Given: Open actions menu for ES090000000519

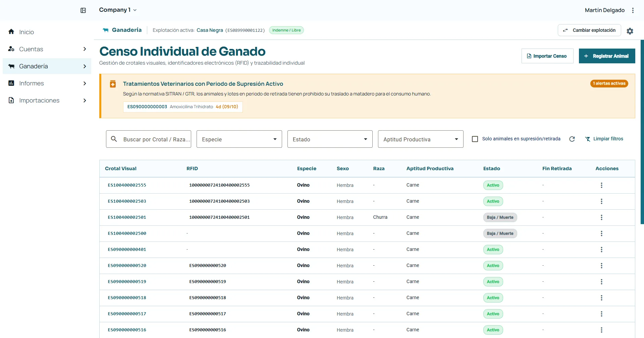Looking at the screenshot, I should [601, 282].
